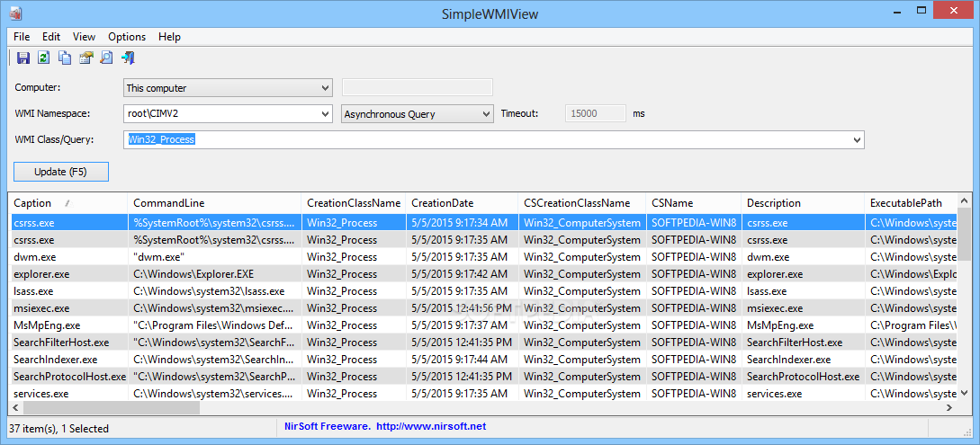Sort by the CSName column header

coord(694,203)
